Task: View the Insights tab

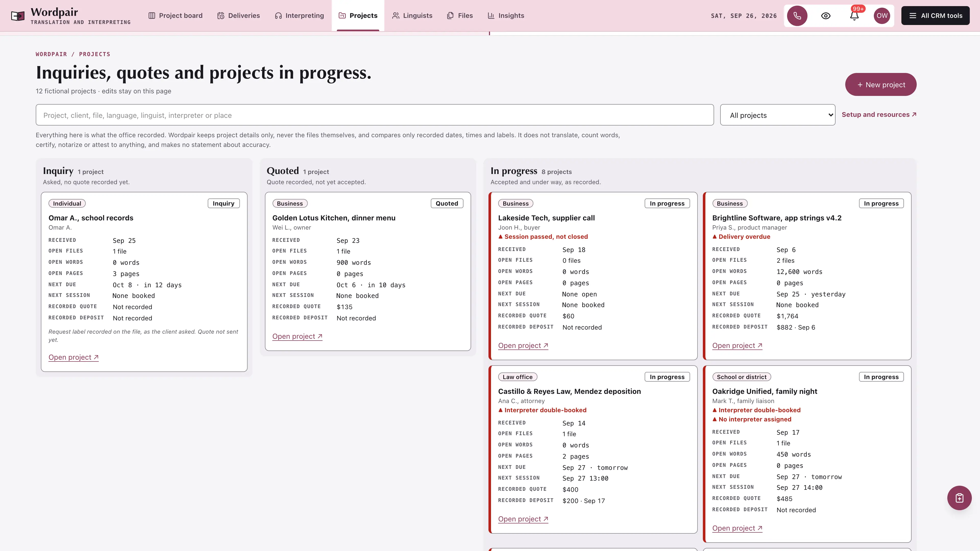Action: pos(506,16)
